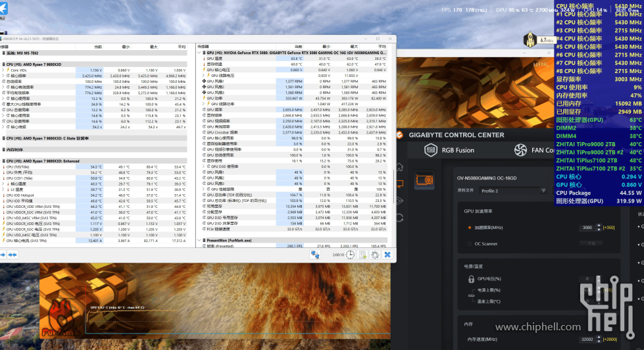
Task: Decrease the boost clock with the down stepper
Action: click(x=599, y=230)
